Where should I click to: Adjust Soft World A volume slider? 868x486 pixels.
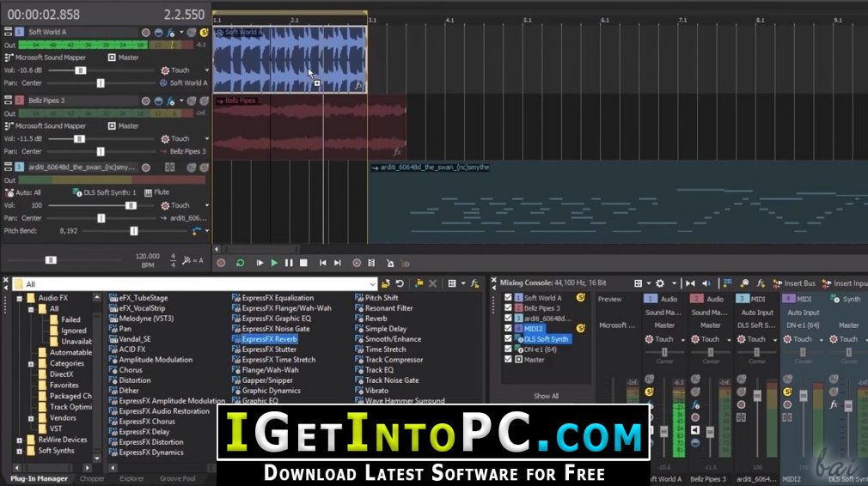coord(80,70)
